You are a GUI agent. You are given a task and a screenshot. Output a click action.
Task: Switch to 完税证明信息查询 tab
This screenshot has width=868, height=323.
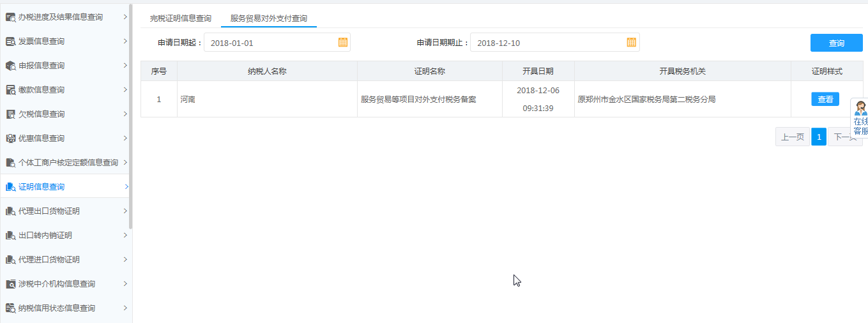[x=180, y=19]
